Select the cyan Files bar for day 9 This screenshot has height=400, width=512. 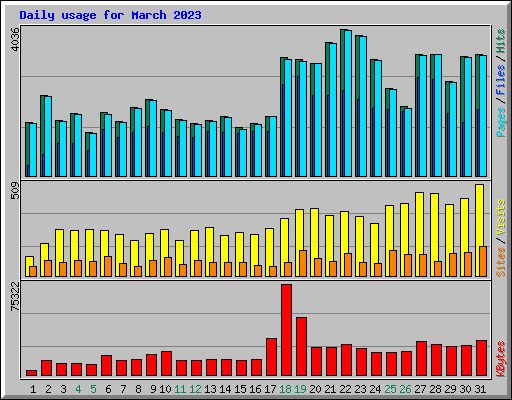click(153, 138)
